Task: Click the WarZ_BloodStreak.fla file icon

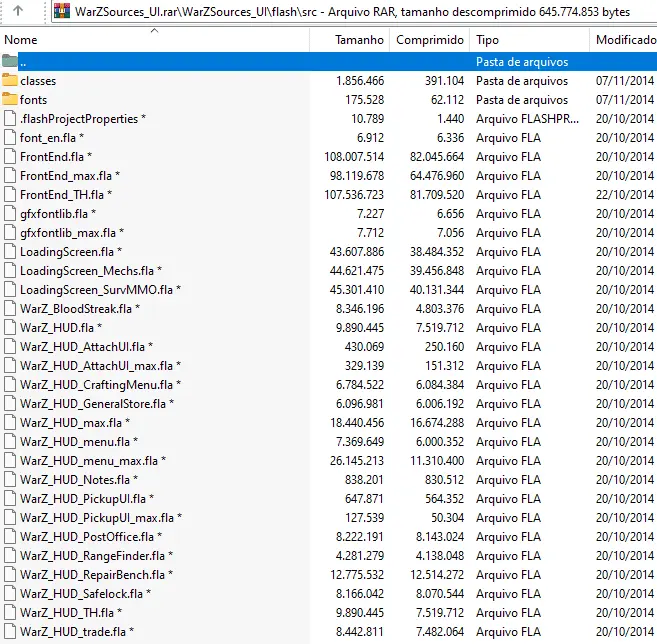Action: tap(10, 308)
